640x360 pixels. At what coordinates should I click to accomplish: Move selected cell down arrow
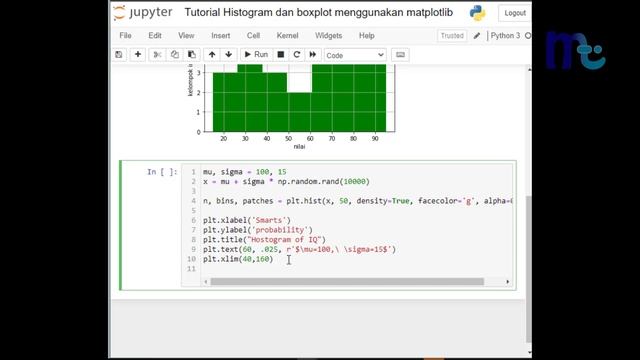229,55
